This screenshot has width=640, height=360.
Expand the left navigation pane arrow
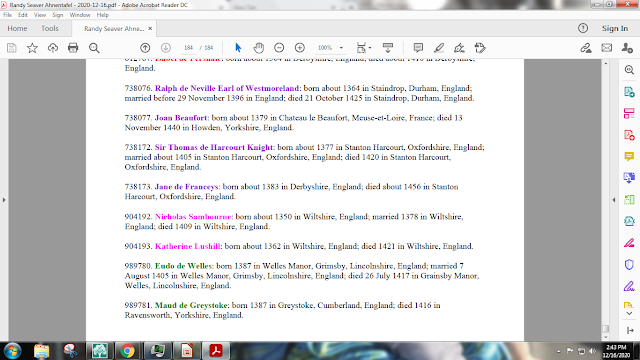(4, 200)
